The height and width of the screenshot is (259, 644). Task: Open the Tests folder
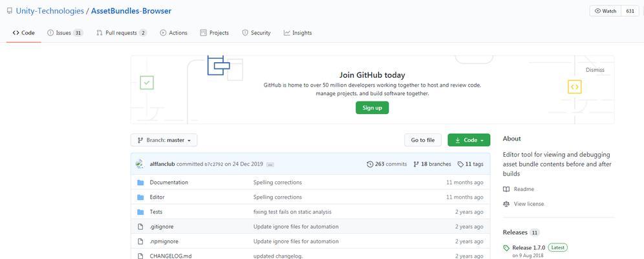[156, 212]
